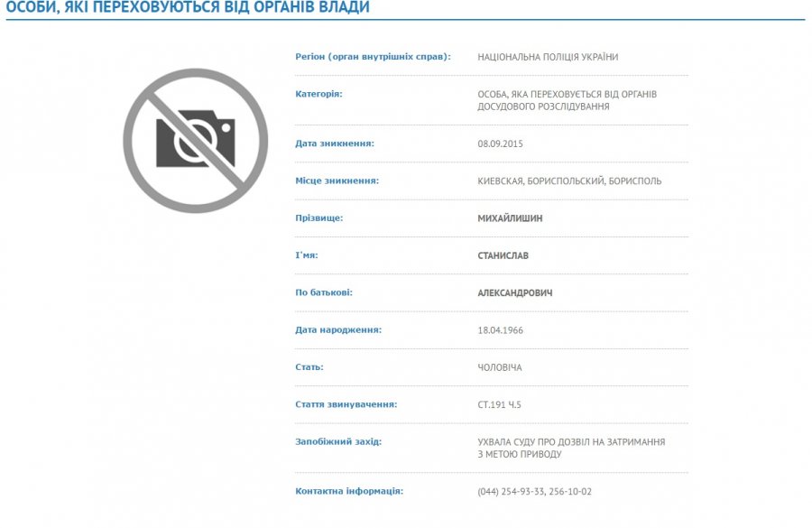Click the 'Місце зникнення:' label
Screen dimensions: 812x528
337,181
